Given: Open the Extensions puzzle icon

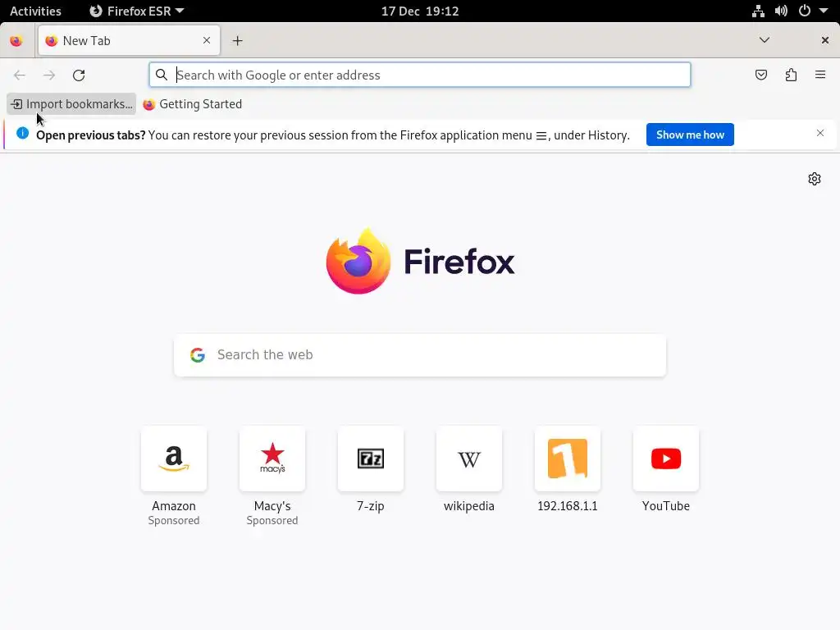Looking at the screenshot, I should [791, 75].
